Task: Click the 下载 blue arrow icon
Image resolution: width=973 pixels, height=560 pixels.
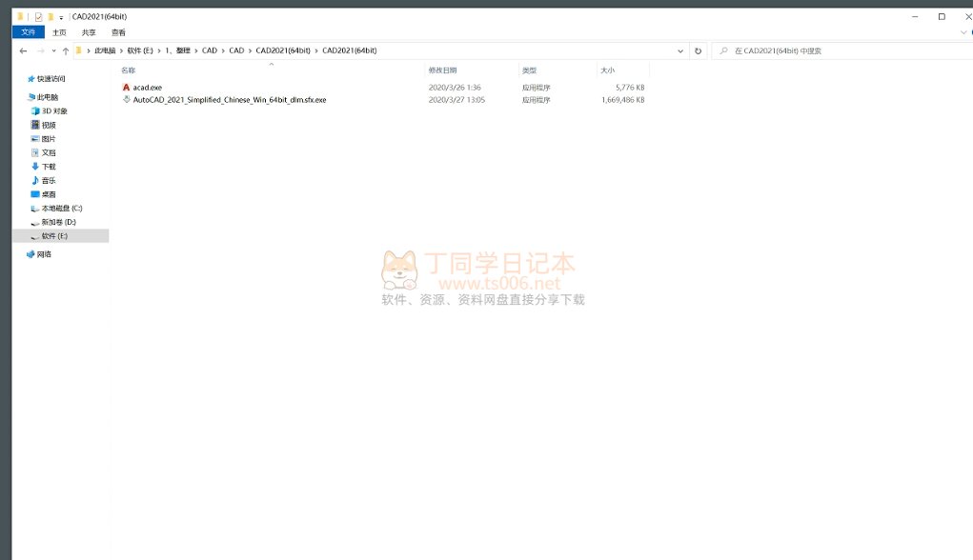Action: (x=34, y=167)
